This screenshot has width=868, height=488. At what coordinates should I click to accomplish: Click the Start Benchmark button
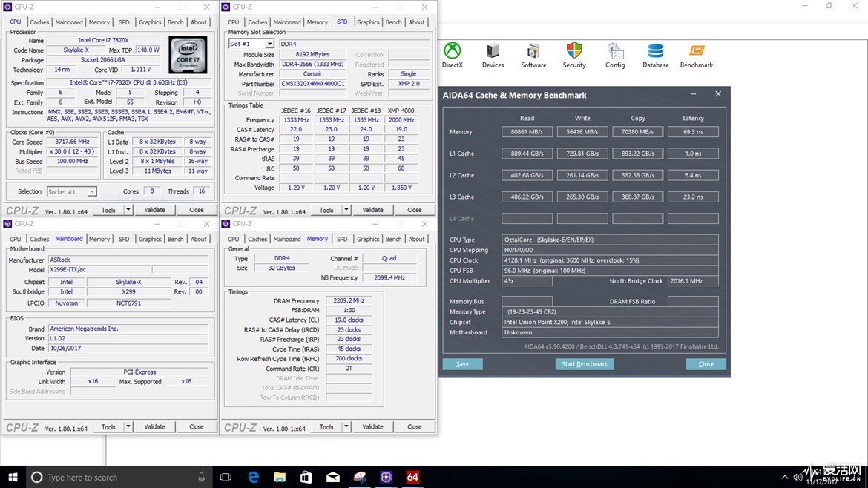point(585,364)
